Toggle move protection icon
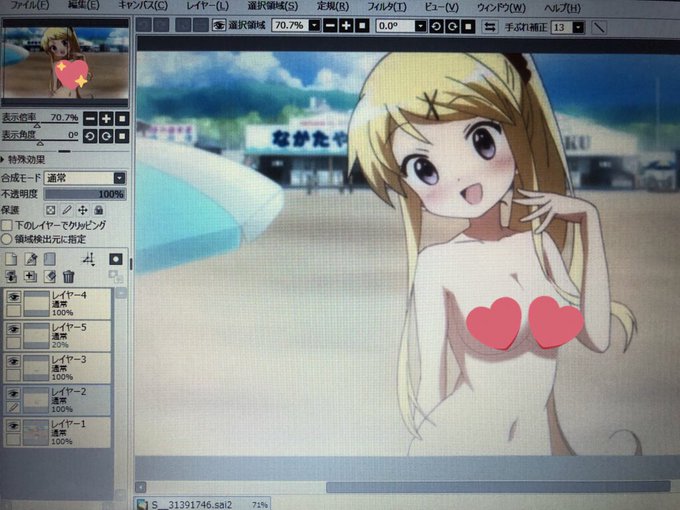680x510 pixels. [82, 210]
